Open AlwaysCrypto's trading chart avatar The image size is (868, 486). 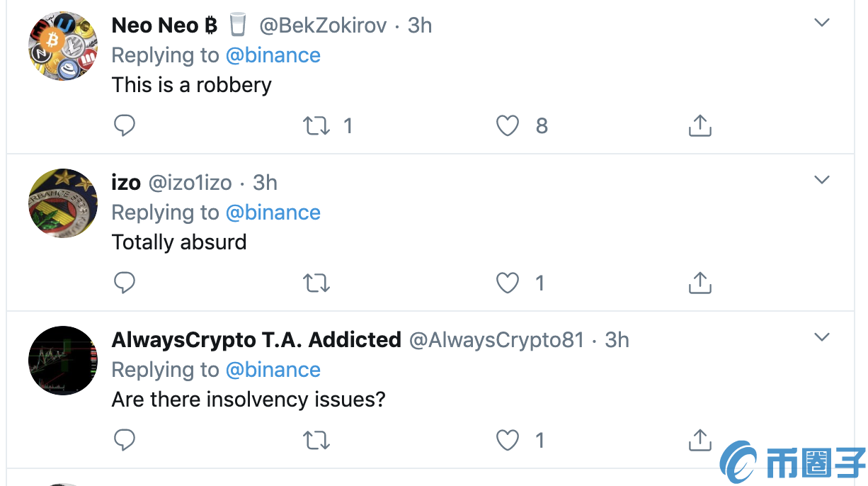click(63, 361)
